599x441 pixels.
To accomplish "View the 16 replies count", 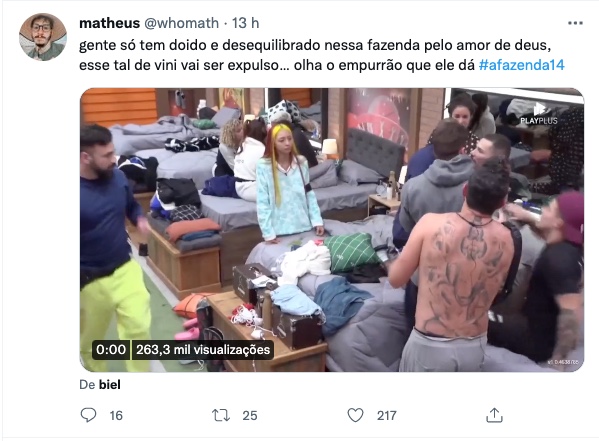I will click(116, 415).
